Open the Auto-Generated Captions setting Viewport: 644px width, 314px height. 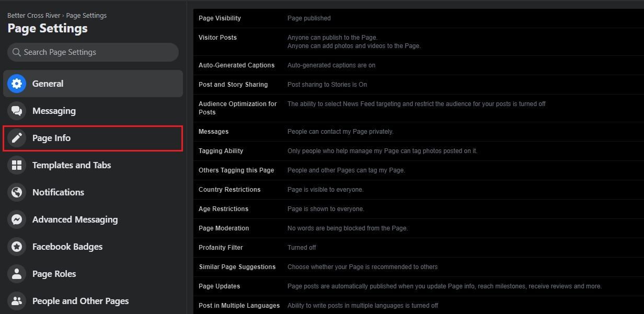tap(419, 65)
